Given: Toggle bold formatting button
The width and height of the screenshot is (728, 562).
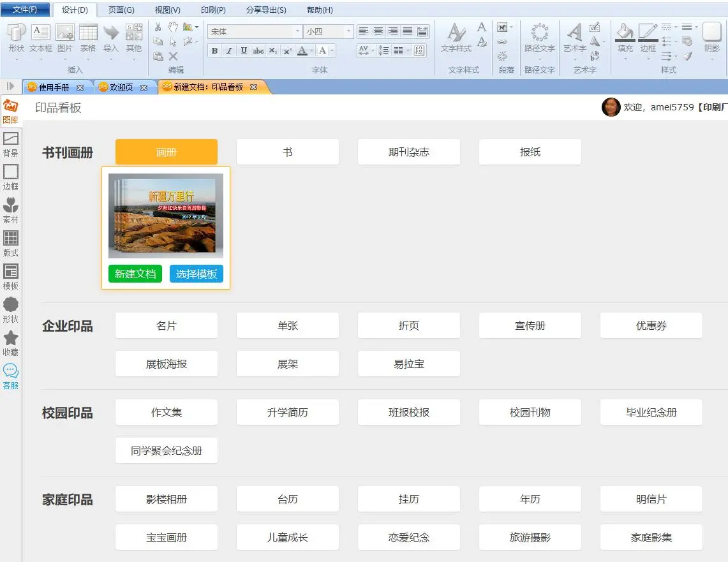Looking at the screenshot, I should 214,51.
